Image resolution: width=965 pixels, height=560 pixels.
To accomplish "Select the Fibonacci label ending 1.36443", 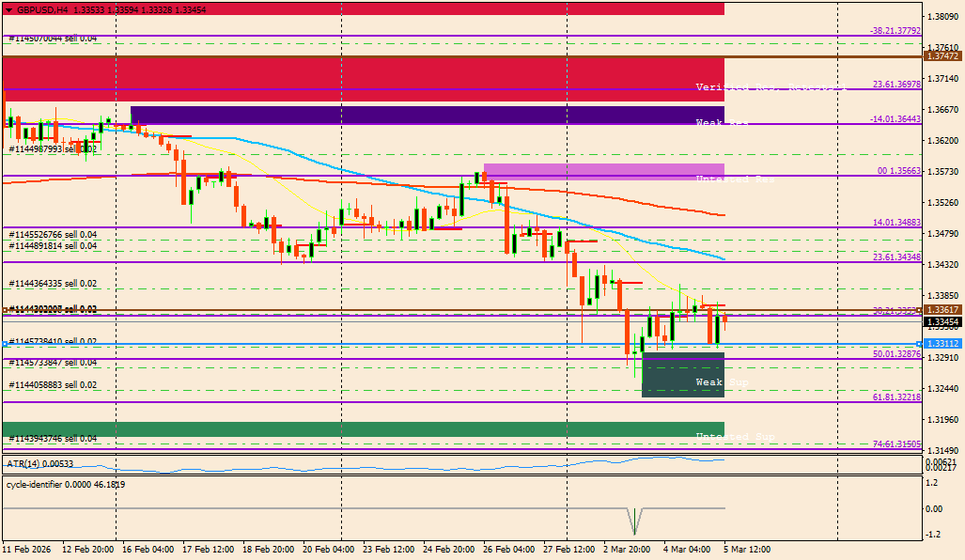I will [895, 118].
